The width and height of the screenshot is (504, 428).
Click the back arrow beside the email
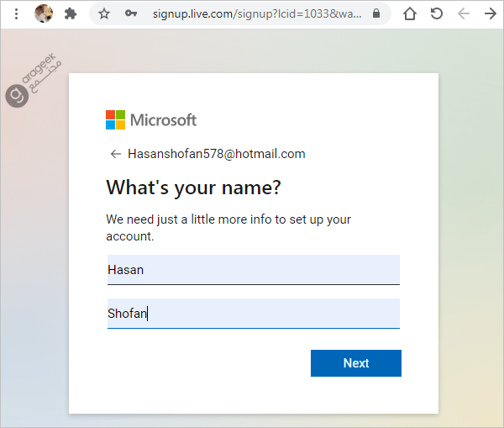[115, 154]
